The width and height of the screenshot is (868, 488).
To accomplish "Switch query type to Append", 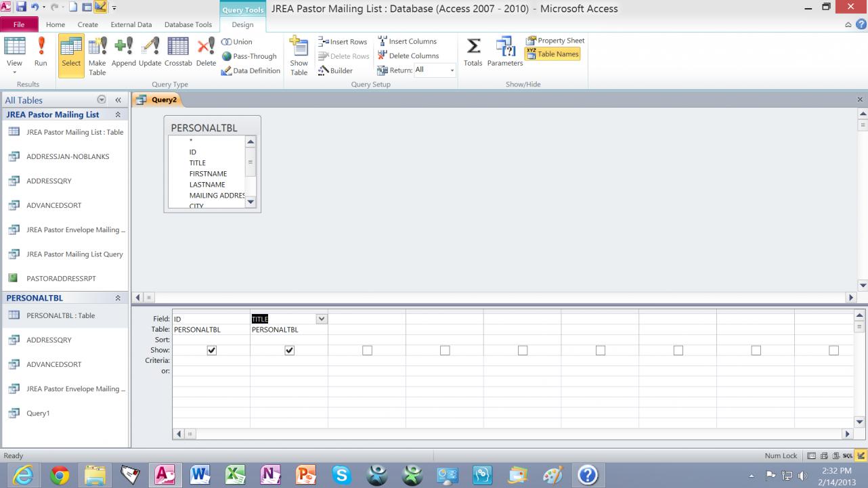I will 123,53.
